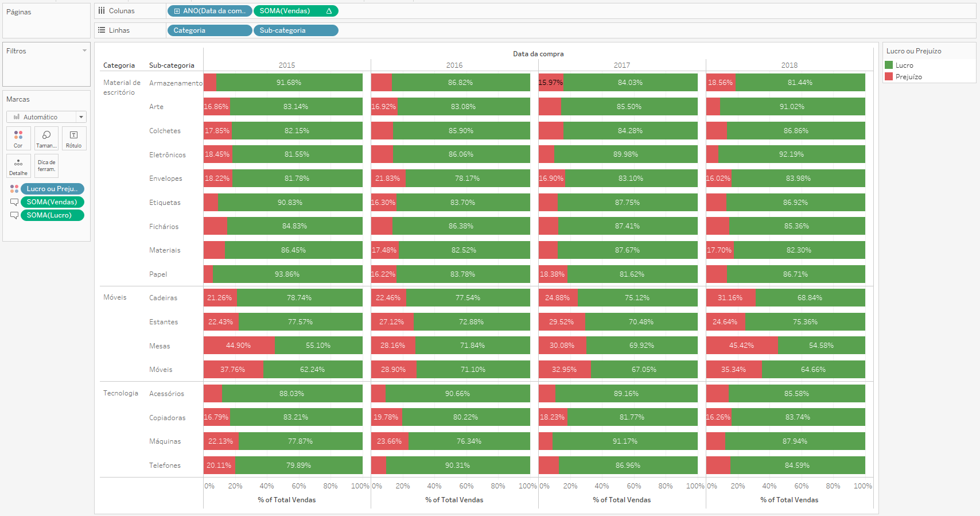This screenshot has width=980, height=516.
Task: Click the Tamanho (size) marks button
Action: 46,138
